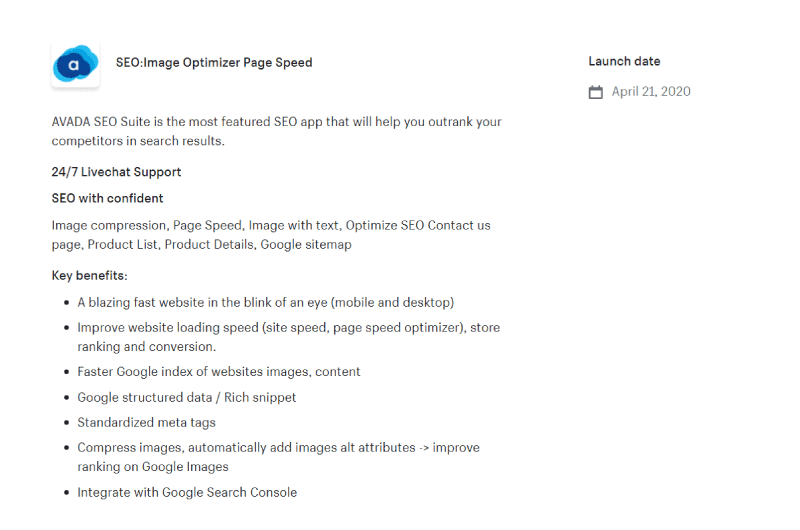The image size is (800, 530).
Task: Click the 'Compress images, automatically add' bullet
Action: (x=278, y=457)
